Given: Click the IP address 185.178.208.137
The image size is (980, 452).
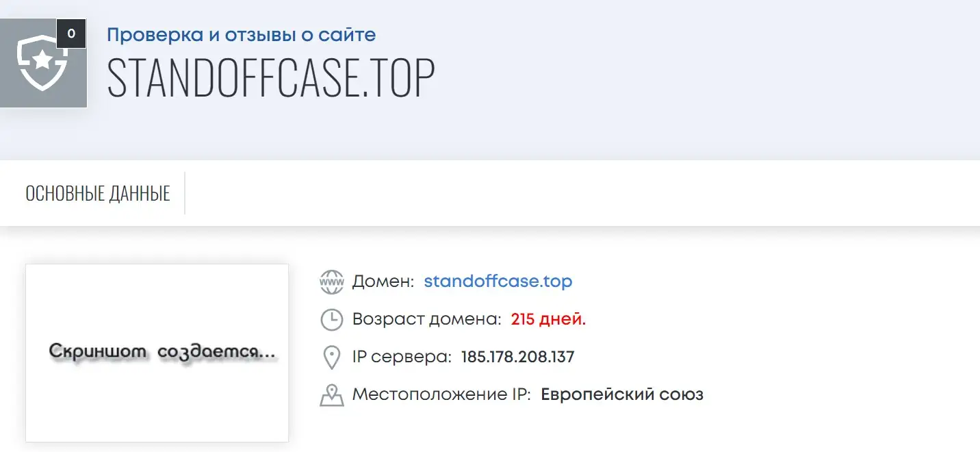Looking at the screenshot, I should click(518, 357).
